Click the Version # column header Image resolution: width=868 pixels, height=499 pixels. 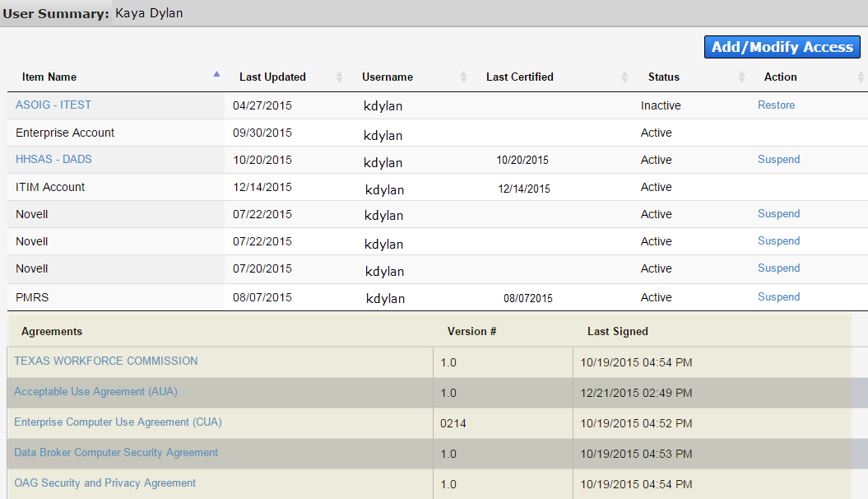(x=471, y=331)
